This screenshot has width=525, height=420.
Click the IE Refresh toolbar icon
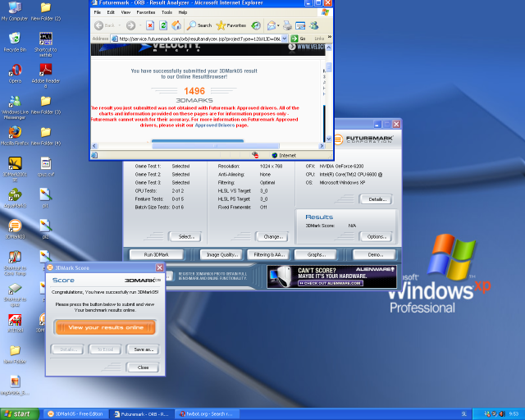(x=163, y=25)
